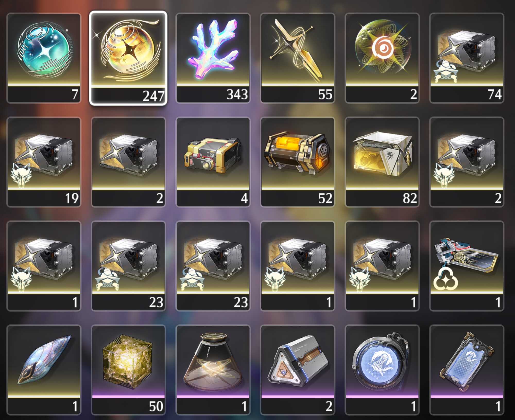
Task: Click the orange glowing canister chest showing 52
Action: coord(297,162)
